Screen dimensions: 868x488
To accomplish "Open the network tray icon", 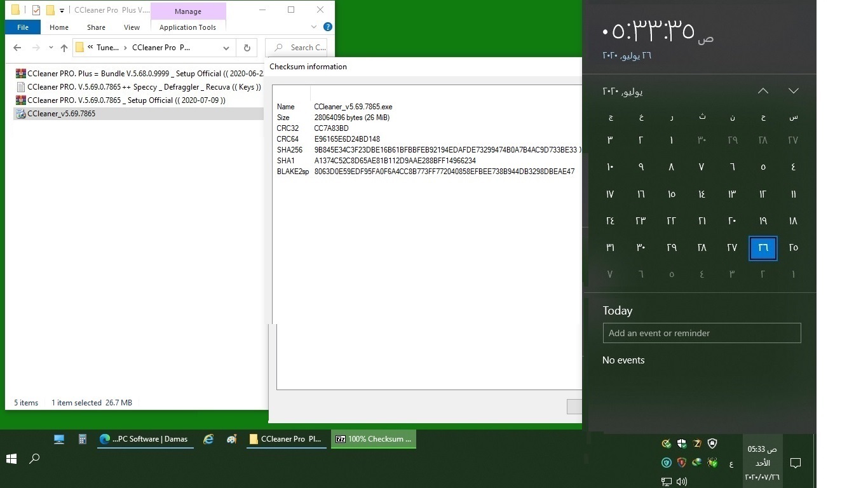I will click(x=667, y=482).
